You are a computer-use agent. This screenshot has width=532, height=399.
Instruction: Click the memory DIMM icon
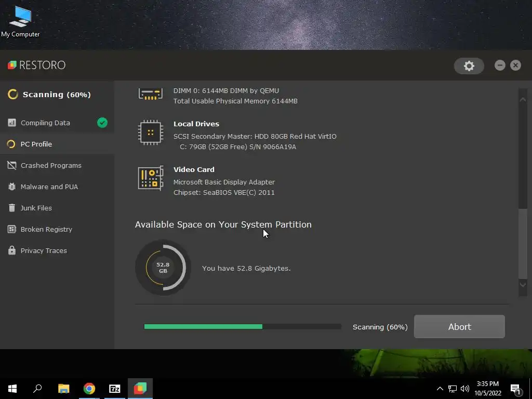pos(150,94)
